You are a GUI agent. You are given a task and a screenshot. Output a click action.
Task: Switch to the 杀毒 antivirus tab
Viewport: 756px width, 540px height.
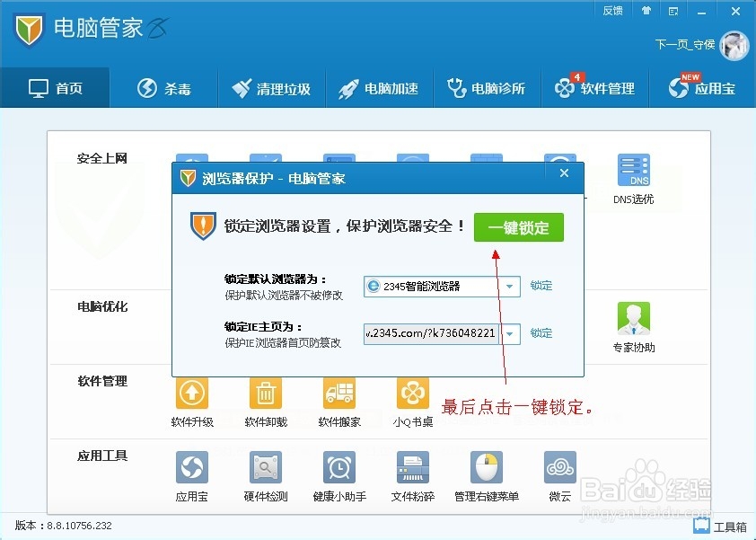point(164,88)
